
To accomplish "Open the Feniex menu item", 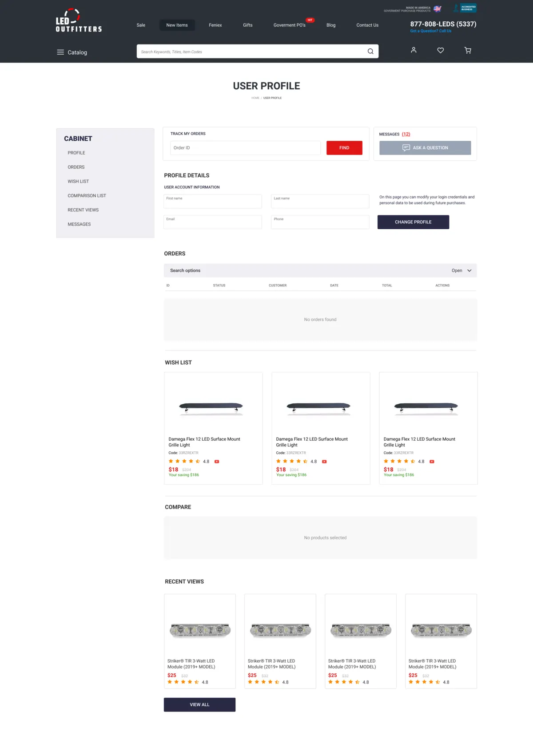I will [215, 25].
